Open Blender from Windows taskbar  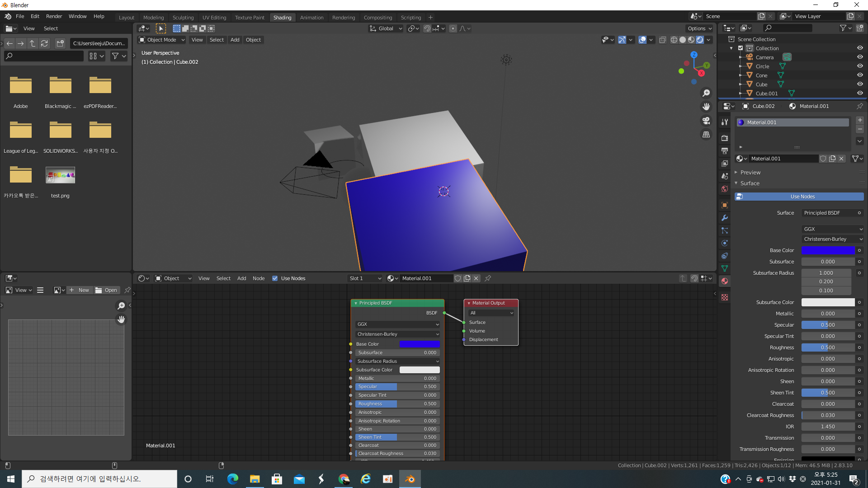point(410,479)
